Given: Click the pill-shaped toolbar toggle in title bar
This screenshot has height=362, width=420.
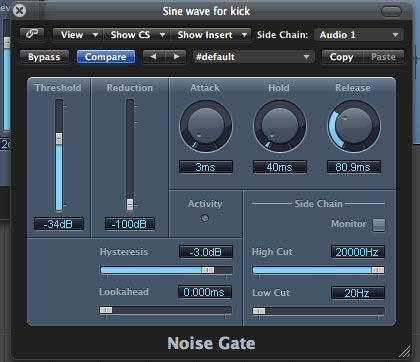Looking at the screenshot, I should click(x=391, y=12).
